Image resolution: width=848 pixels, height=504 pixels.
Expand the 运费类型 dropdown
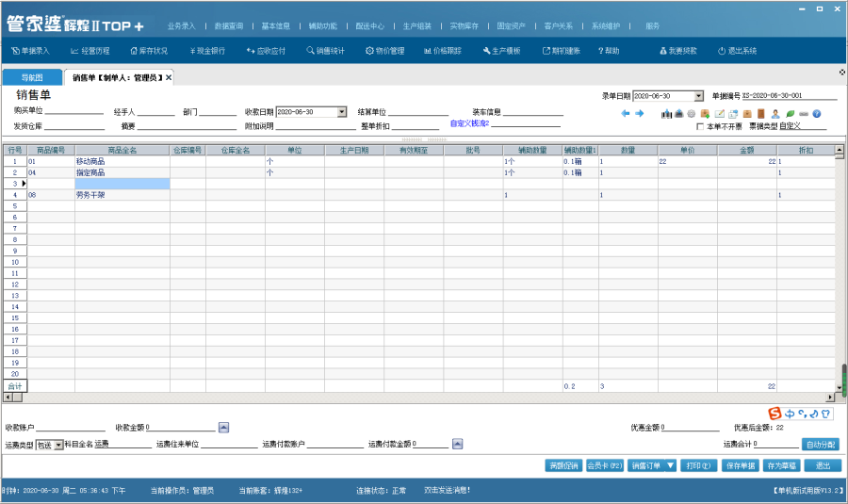click(58, 444)
